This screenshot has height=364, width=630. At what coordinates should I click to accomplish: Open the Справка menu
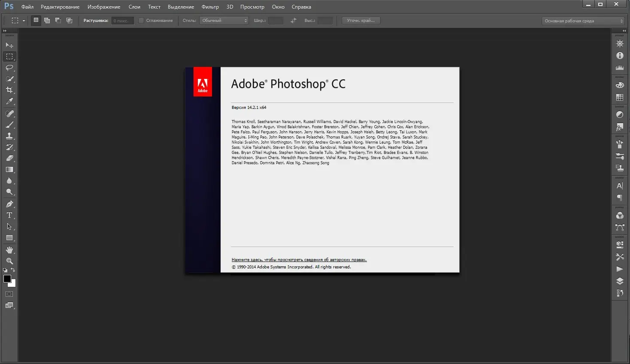[x=301, y=7]
